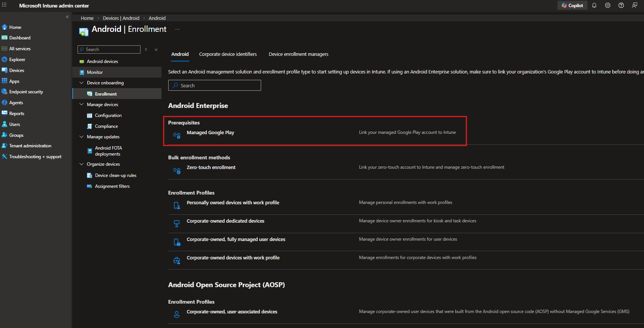Image resolution: width=644 pixels, height=328 pixels.
Task: Open Devices icon in sidebar
Action: click(x=4, y=70)
